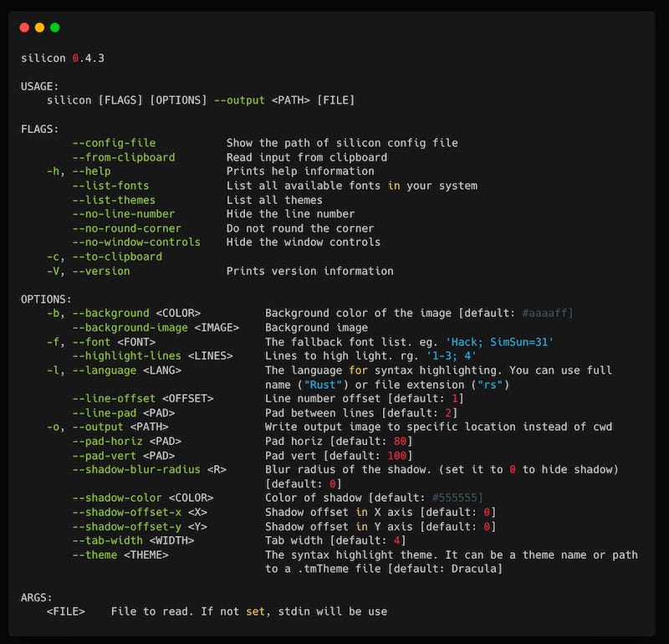The image size is (669, 644).
Task: Click 'List all themes' description
Action: (x=274, y=200)
